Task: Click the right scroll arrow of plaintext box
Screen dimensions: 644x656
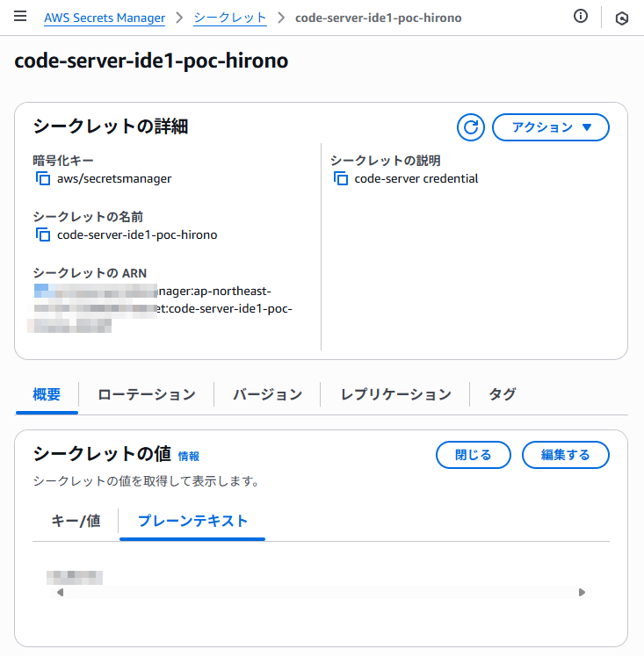Action: tap(582, 593)
